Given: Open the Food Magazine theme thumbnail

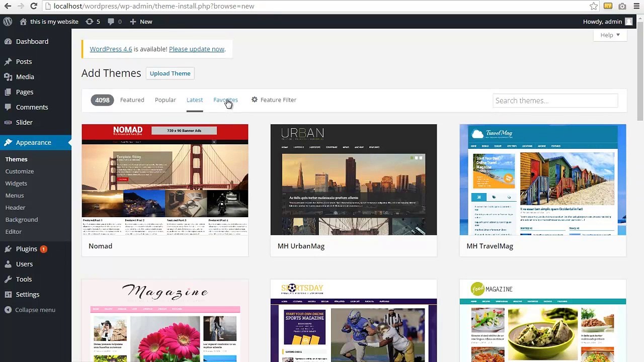Looking at the screenshot, I should 543,321.
